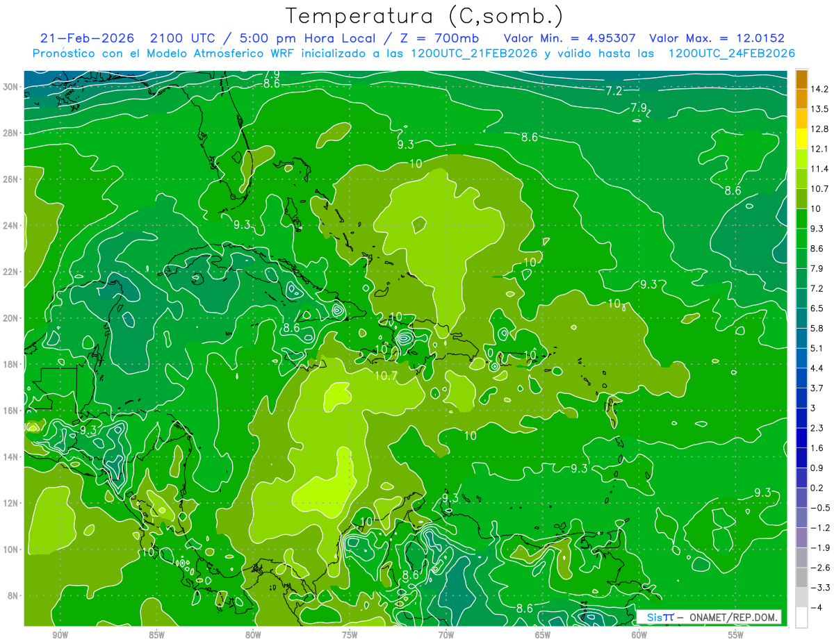Click the '4.4' colorbar label
The height and width of the screenshot is (644, 834).
(817, 368)
